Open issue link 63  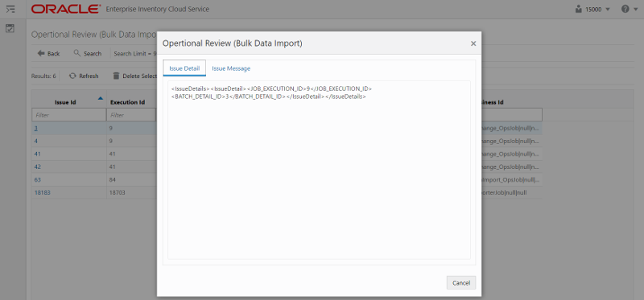tap(37, 179)
